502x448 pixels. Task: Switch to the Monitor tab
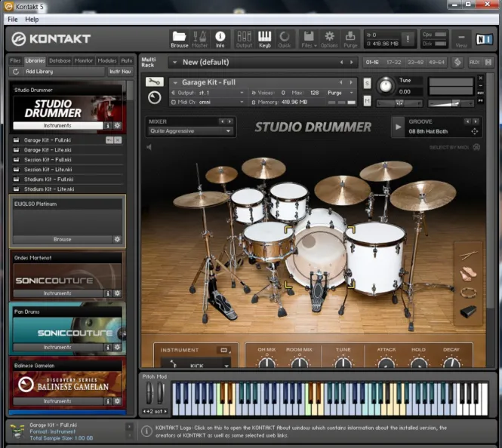84,60
